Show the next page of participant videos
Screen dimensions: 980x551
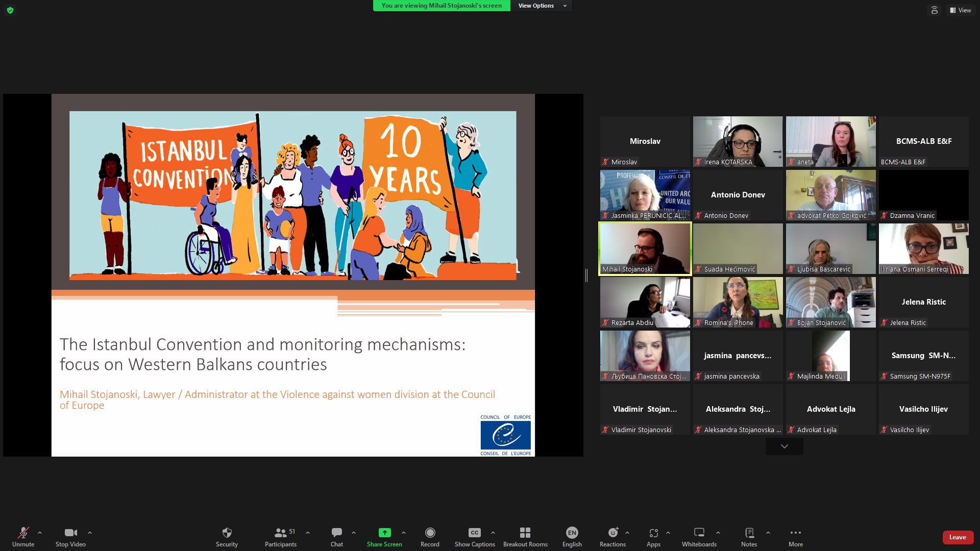click(785, 446)
